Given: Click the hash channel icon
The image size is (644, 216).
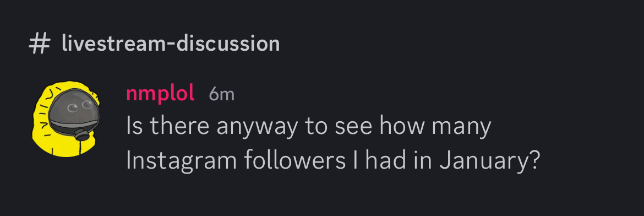Looking at the screenshot, I should tap(40, 44).
